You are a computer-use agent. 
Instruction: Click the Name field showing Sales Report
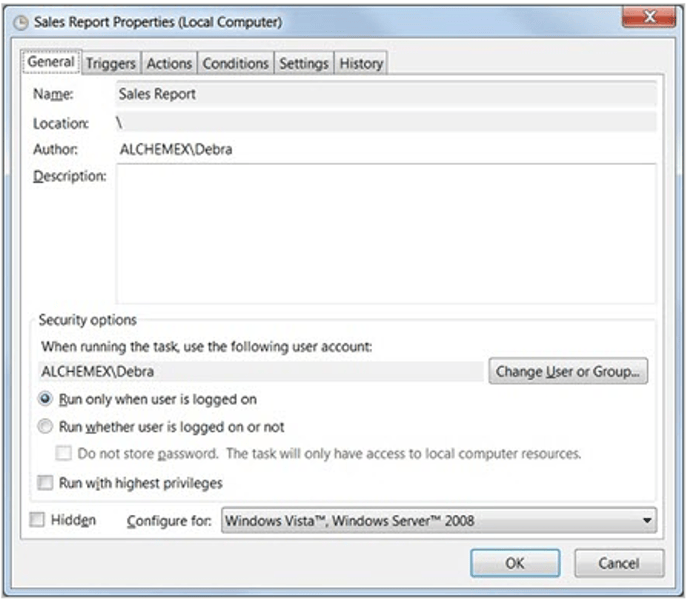tap(385, 94)
